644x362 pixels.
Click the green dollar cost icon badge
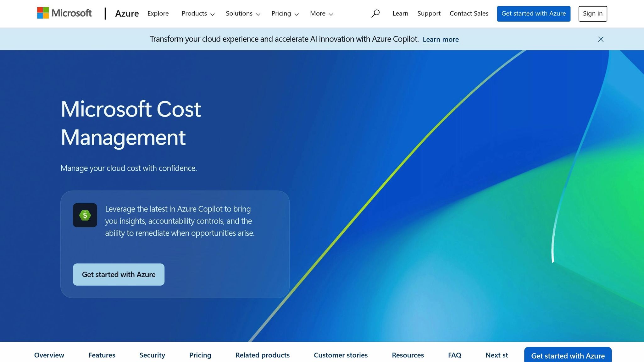pos(85,215)
